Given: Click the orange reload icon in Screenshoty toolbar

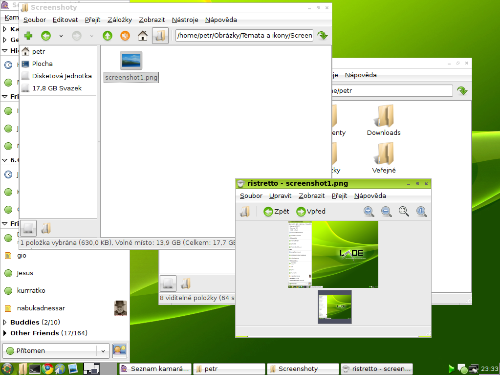Looking at the screenshot, I should (x=125, y=36).
